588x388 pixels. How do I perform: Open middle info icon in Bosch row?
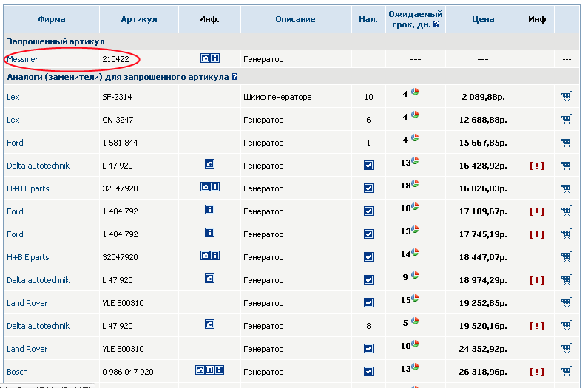(x=209, y=370)
